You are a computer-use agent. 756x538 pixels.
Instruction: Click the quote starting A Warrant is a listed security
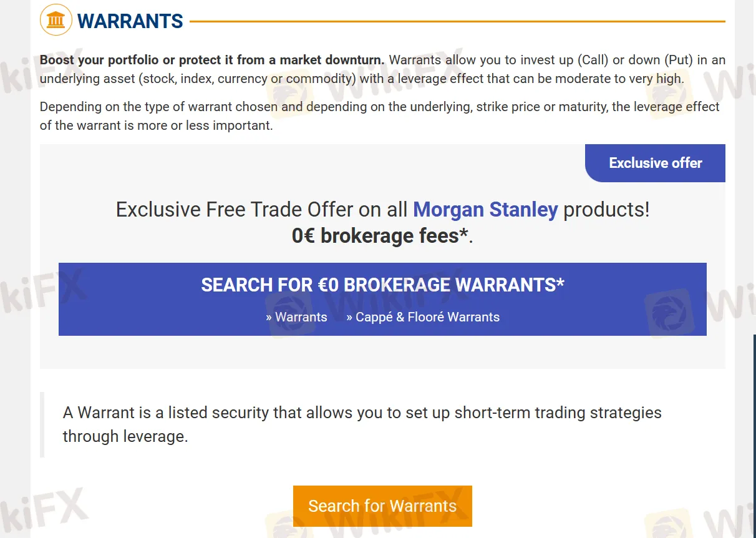[x=362, y=413]
